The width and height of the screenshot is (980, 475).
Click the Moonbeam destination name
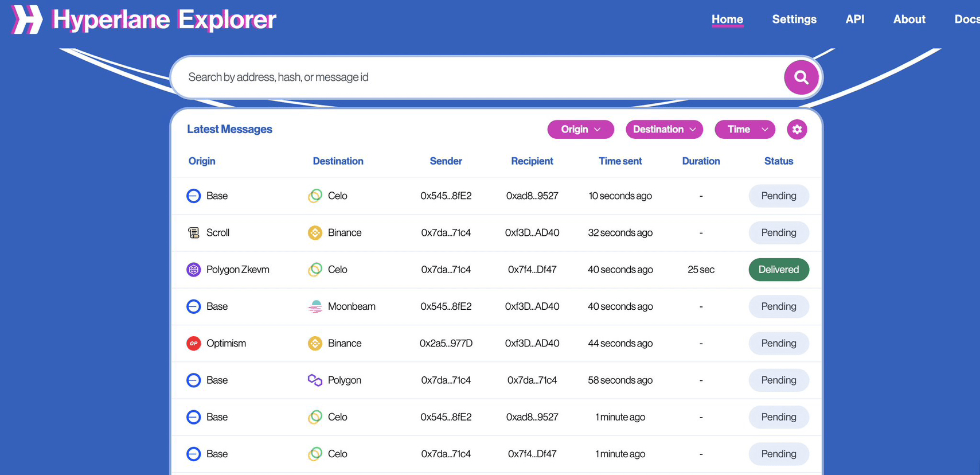pyautogui.click(x=352, y=306)
